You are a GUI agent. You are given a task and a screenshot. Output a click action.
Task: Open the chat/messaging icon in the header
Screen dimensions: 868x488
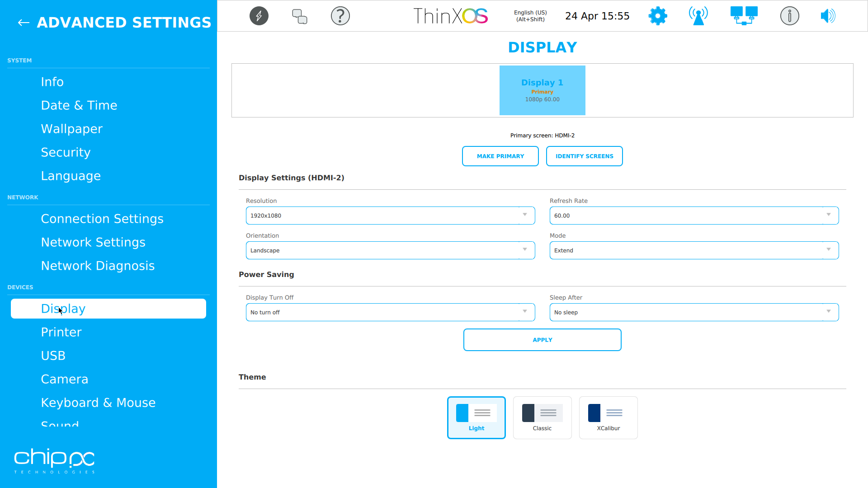coord(299,15)
